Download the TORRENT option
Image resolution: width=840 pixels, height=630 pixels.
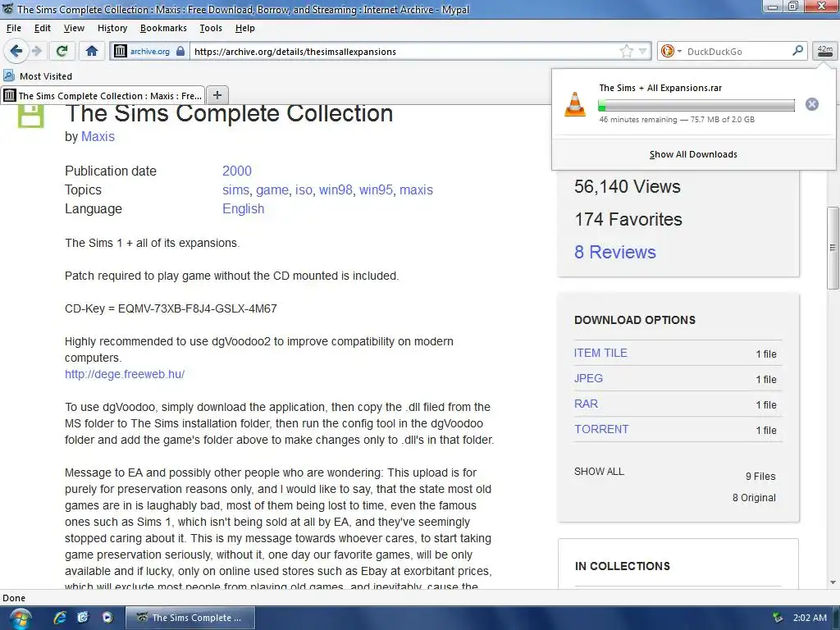click(601, 429)
